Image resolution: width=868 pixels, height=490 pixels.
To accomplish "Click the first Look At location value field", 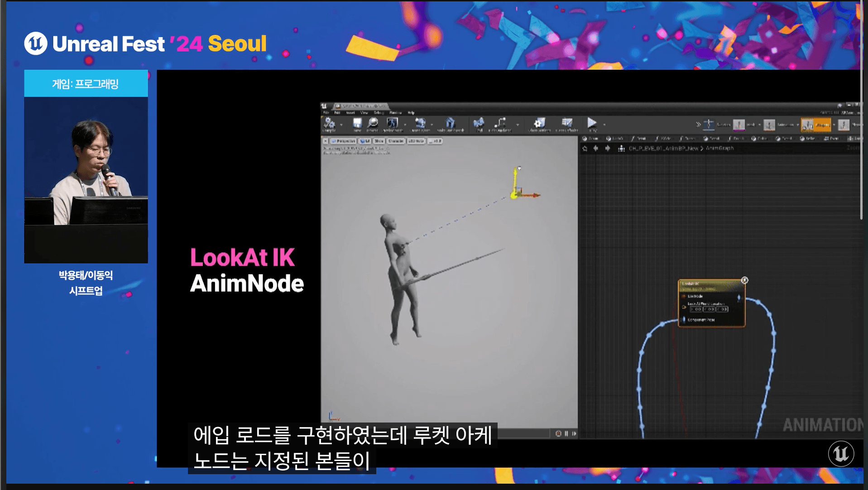I will (695, 309).
